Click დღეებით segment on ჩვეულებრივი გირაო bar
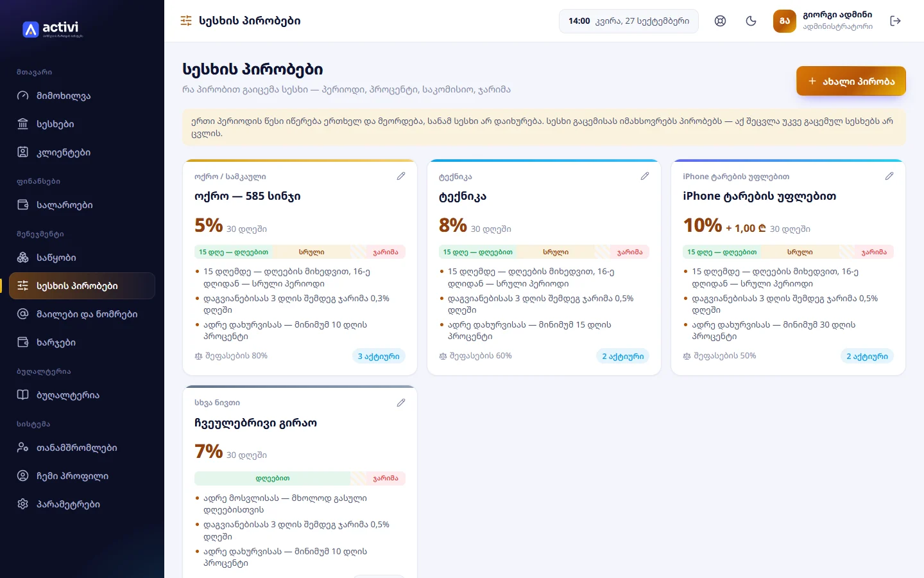Viewport: 924px width, 578px height. [x=273, y=478]
